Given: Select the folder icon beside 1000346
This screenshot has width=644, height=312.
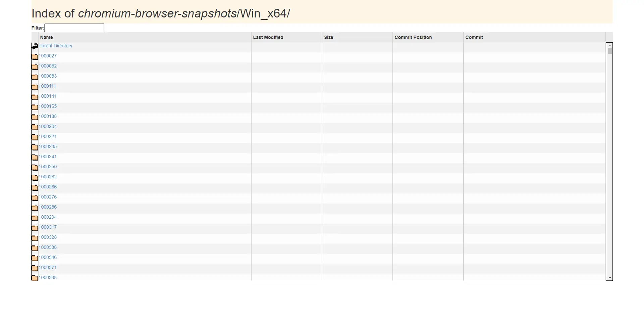Looking at the screenshot, I should coord(35,258).
